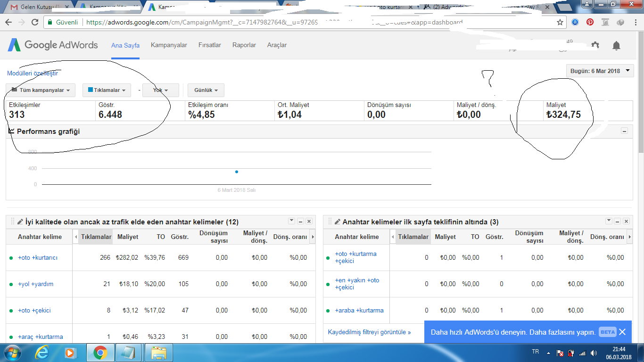Click the +oto +kurtarıcı keyword link
Viewport: 644px width, 362px height.
tap(38, 257)
